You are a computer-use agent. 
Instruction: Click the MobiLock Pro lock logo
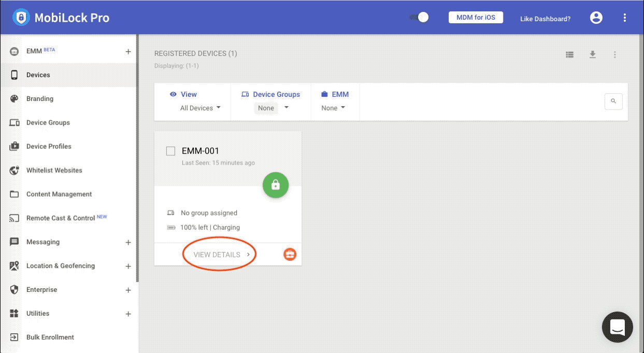tap(21, 17)
